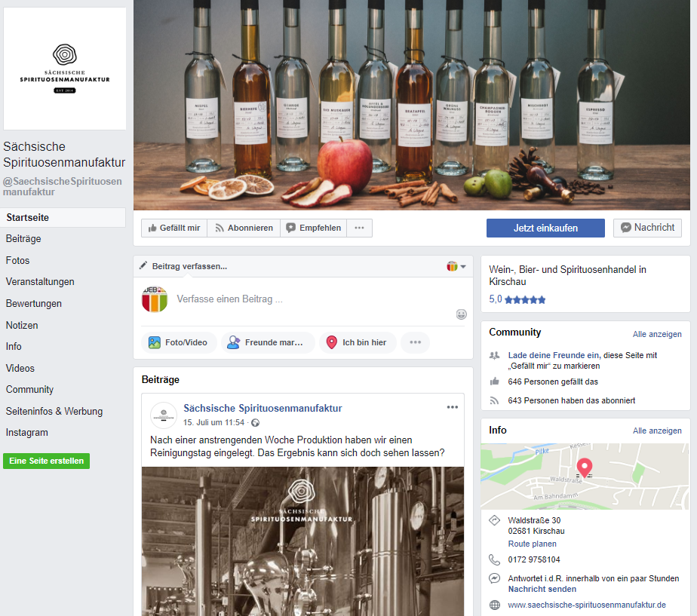Click the 5,0 star rating
Image resolution: width=697 pixels, height=616 pixels.
(517, 299)
